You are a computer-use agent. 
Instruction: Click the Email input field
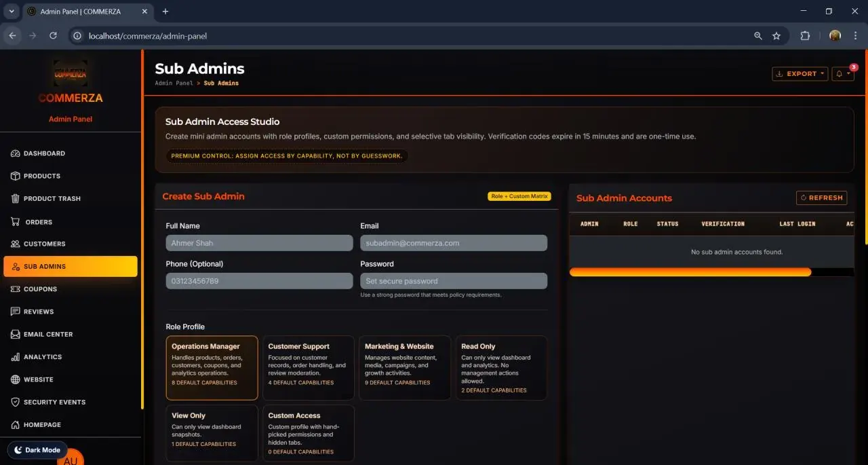pos(454,243)
